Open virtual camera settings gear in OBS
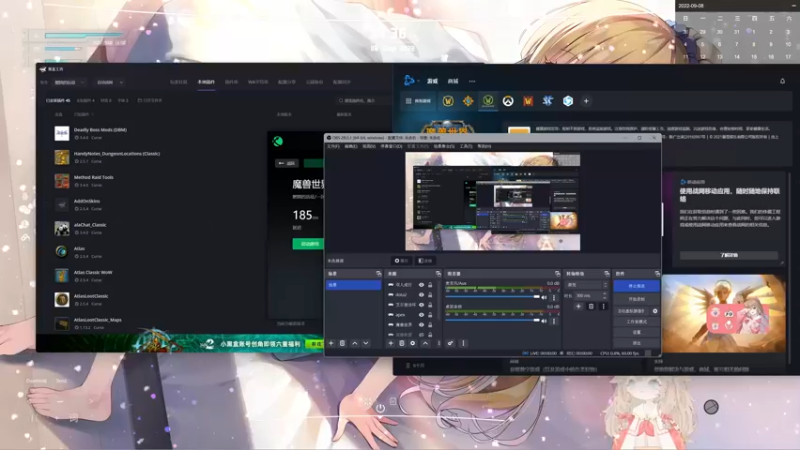 (x=655, y=311)
